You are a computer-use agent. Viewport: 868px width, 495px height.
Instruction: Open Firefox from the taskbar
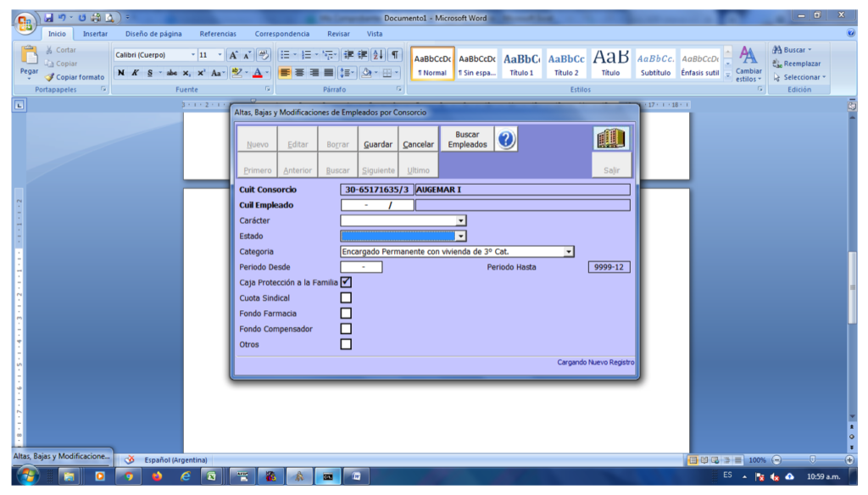pos(157,476)
